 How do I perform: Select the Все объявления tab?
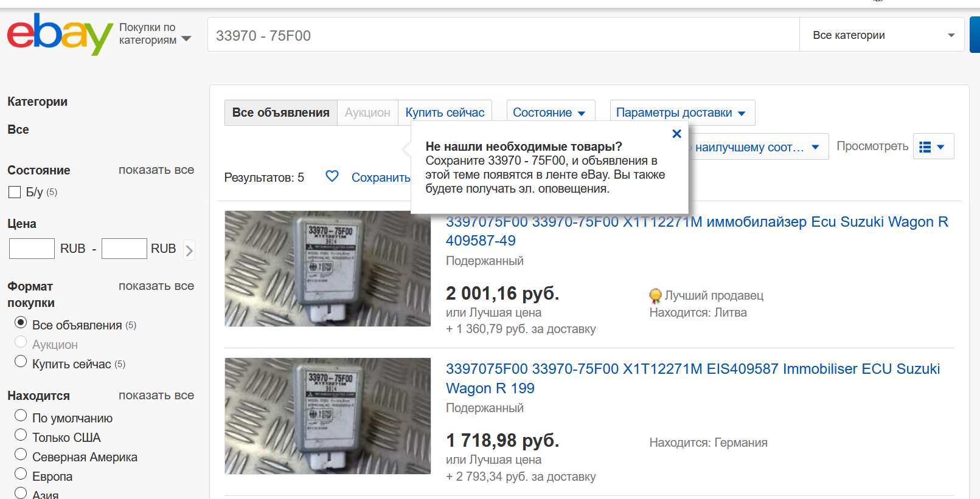281,112
